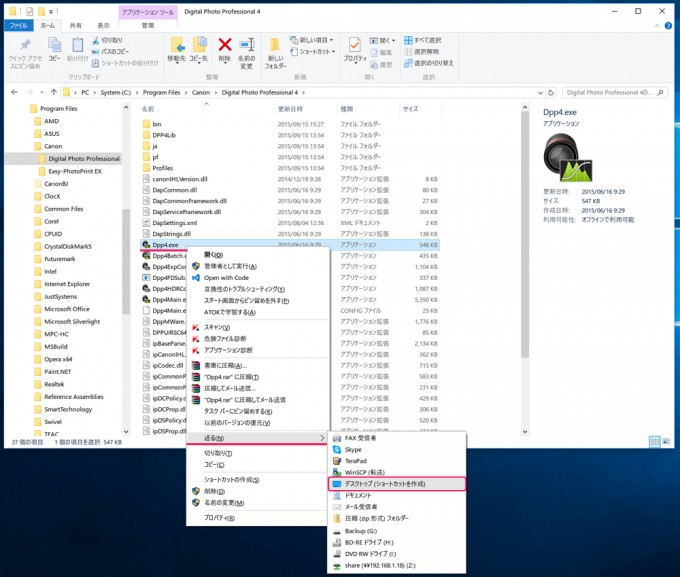
Task: Click the Refresh icon beside address bar
Action: 551,92
